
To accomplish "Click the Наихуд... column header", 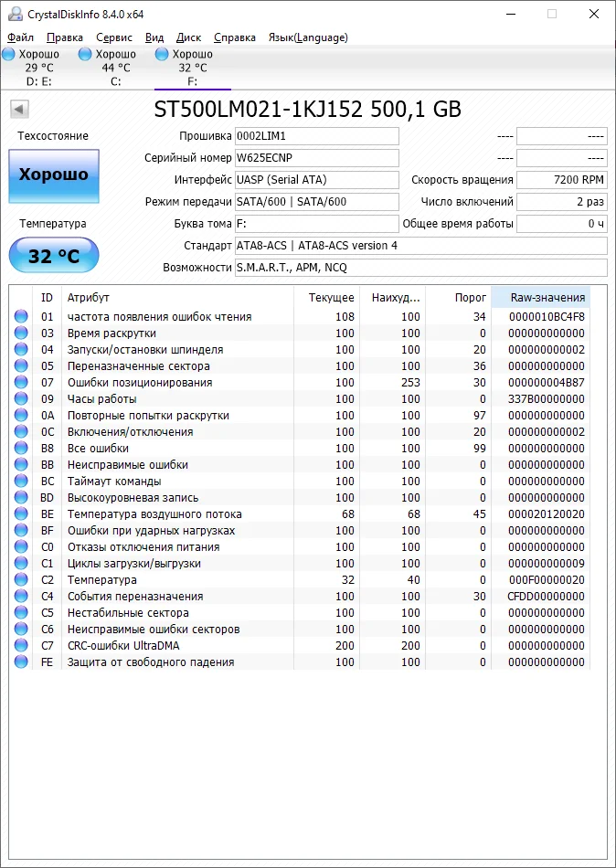I will click(392, 298).
